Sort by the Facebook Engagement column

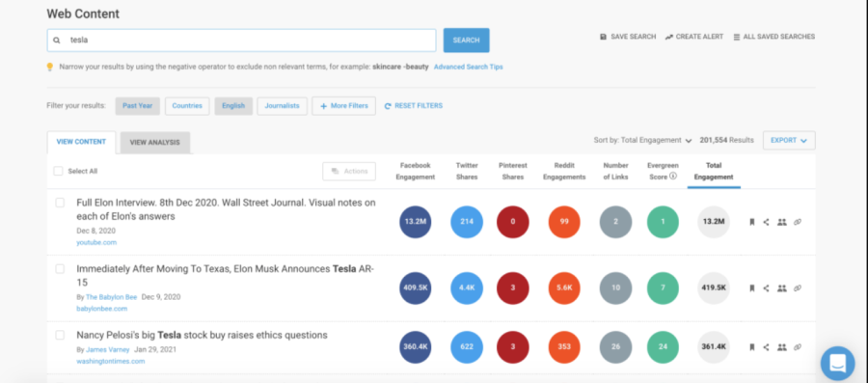[415, 171]
